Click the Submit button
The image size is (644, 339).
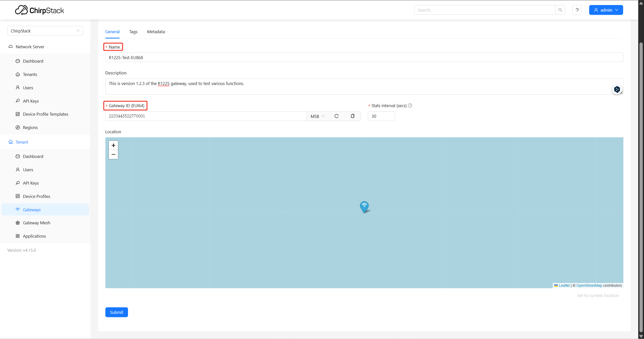click(116, 312)
